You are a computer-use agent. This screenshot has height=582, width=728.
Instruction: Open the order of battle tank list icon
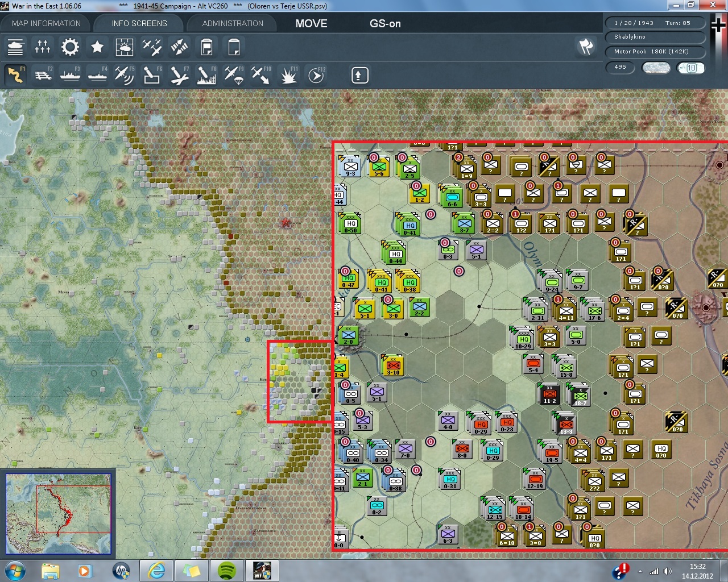tap(15, 47)
